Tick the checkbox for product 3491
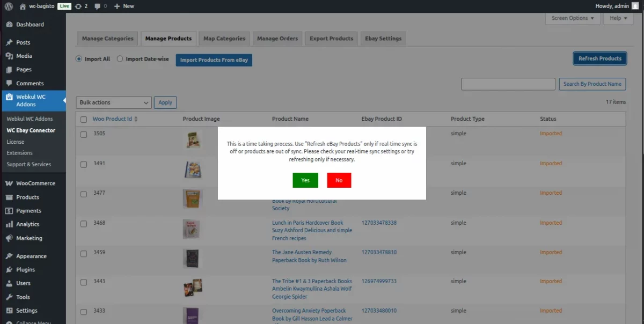Image resolution: width=644 pixels, height=324 pixels. click(x=84, y=165)
